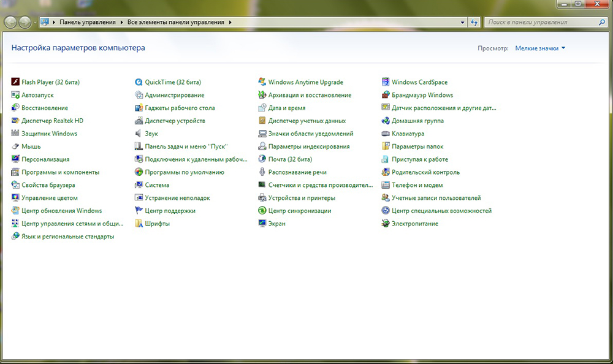The width and height of the screenshot is (613, 364).
Task: Click the Почта (32 бита) link
Action: [290, 159]
